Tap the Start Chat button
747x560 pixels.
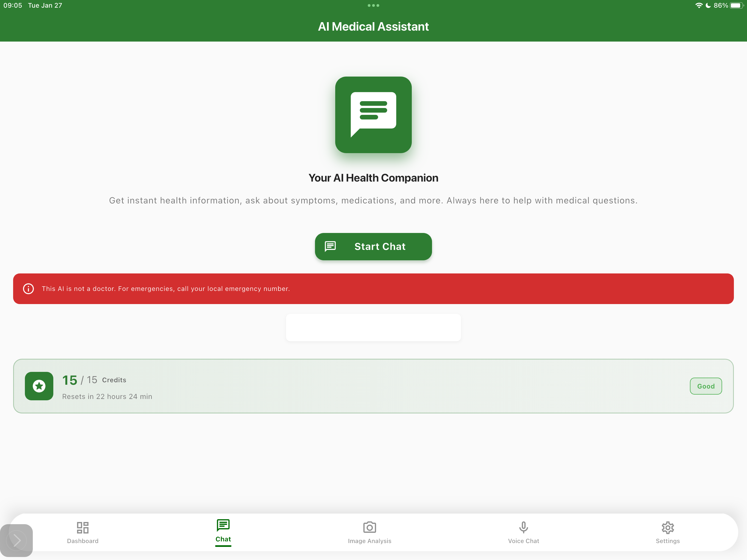373,247
